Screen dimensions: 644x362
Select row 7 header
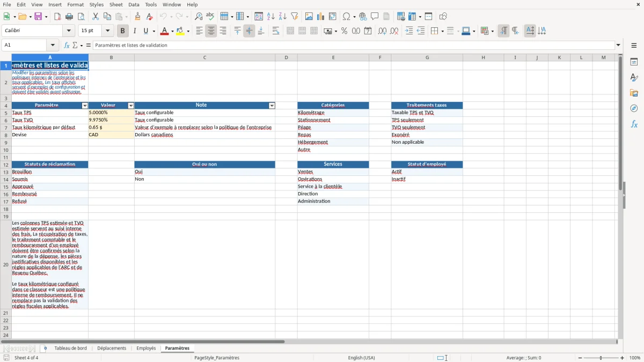6,128
